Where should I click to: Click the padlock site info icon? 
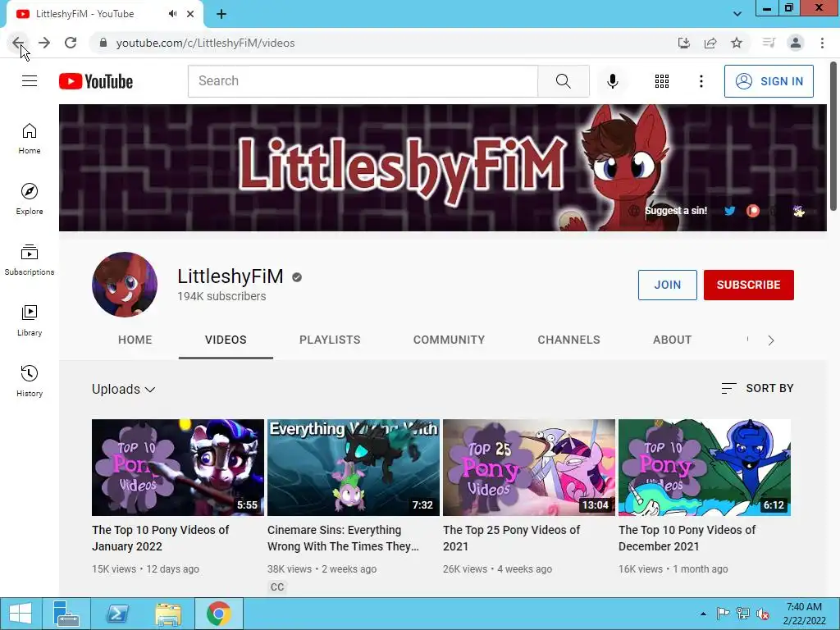pos(103,43)
